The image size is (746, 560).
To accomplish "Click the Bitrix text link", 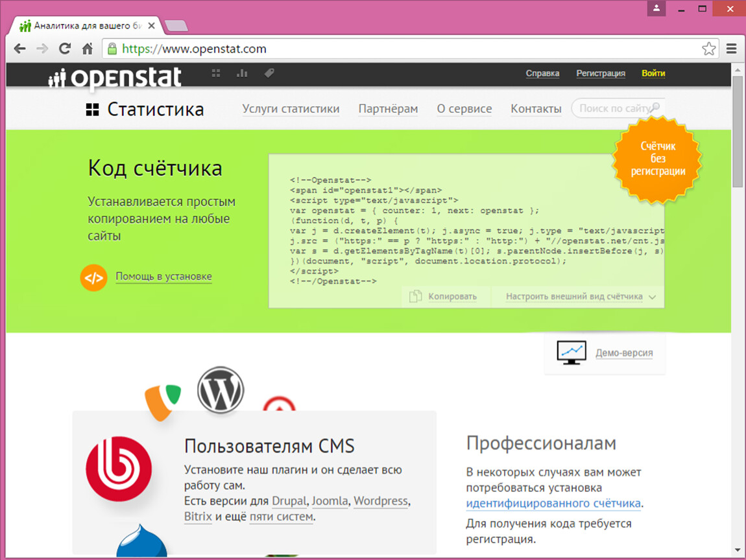I will tap(198, 517).
